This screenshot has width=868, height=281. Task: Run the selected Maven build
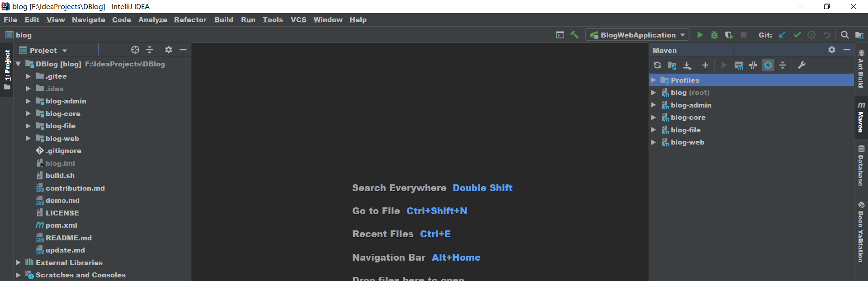[x=724, y=65]
